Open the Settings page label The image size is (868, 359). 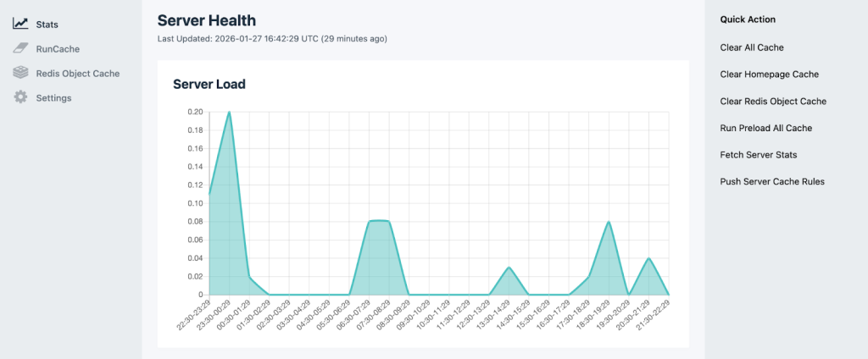53,98
